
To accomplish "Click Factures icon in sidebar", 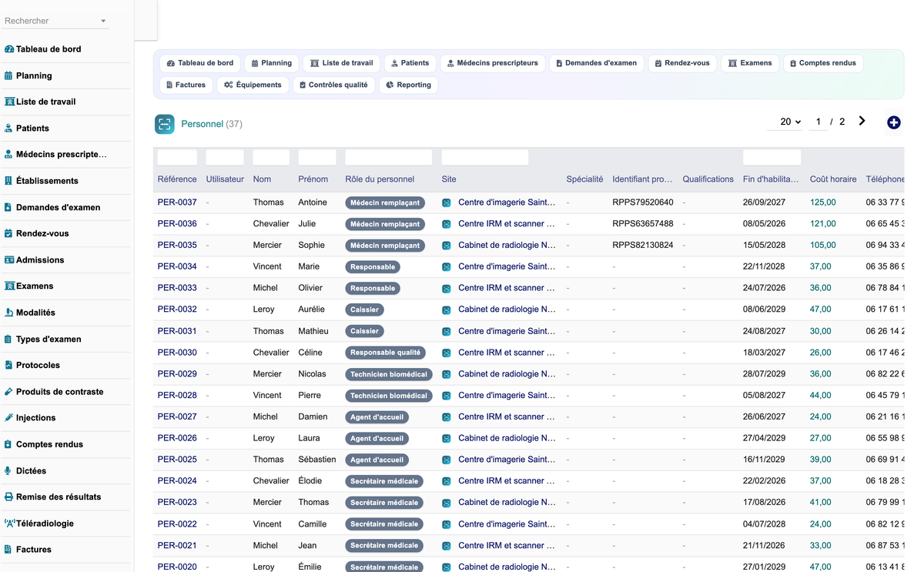I will 8,550.
